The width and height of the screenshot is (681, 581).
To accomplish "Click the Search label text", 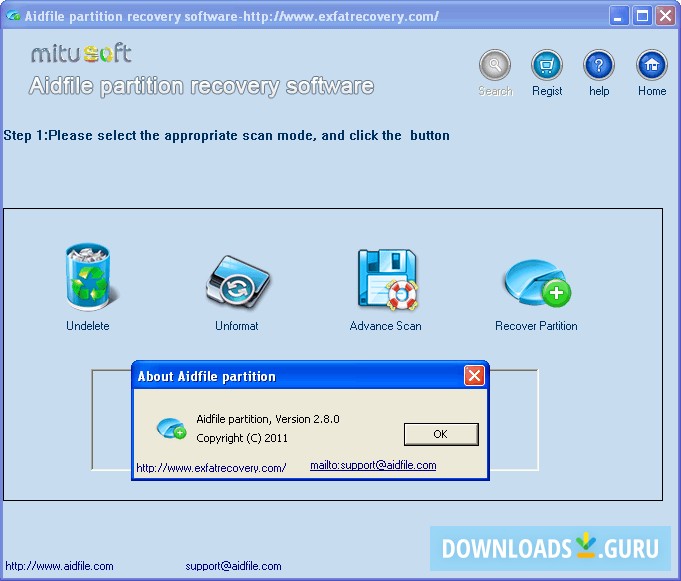I will 495,91.
